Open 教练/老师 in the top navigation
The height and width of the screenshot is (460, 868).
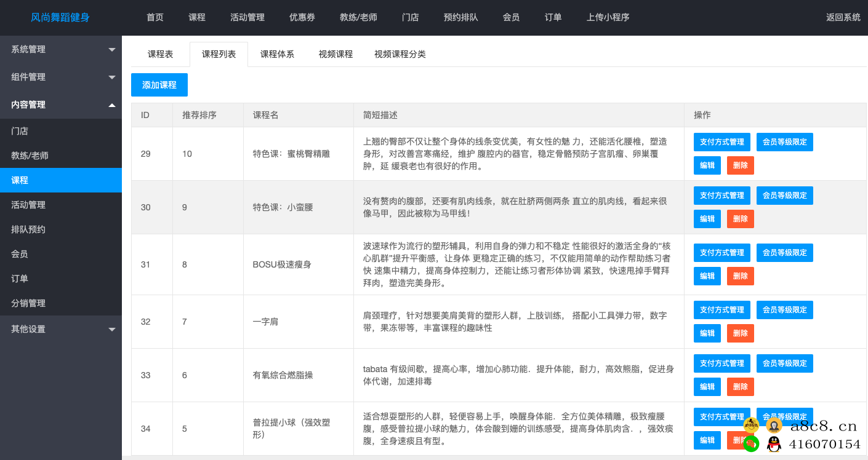click(358, 17)
